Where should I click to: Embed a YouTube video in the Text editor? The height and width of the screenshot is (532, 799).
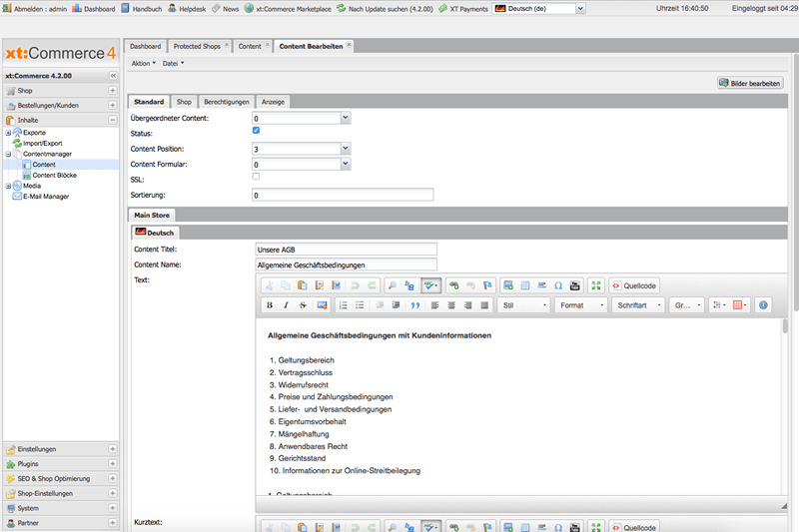pos(575,285)
